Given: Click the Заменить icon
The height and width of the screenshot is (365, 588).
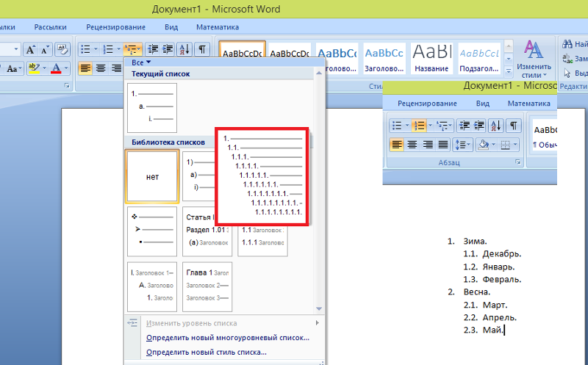Looking at the screenshot, I should 567,59.
